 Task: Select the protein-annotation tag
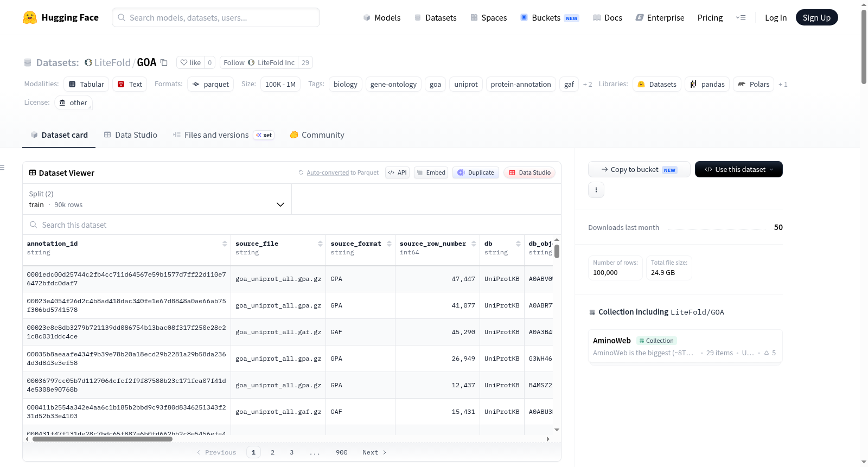point(521,84)
